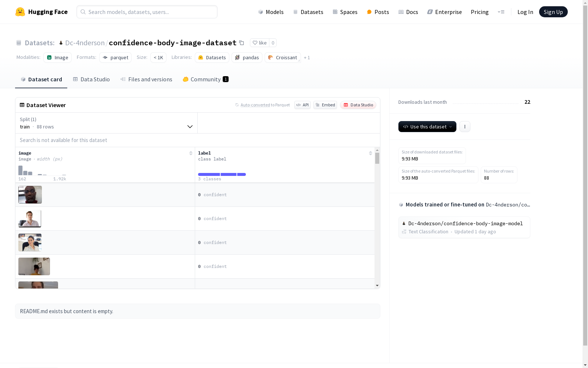Click the image width histogram
This screenshot has width=588, height=368.
[x=42, y=170]
